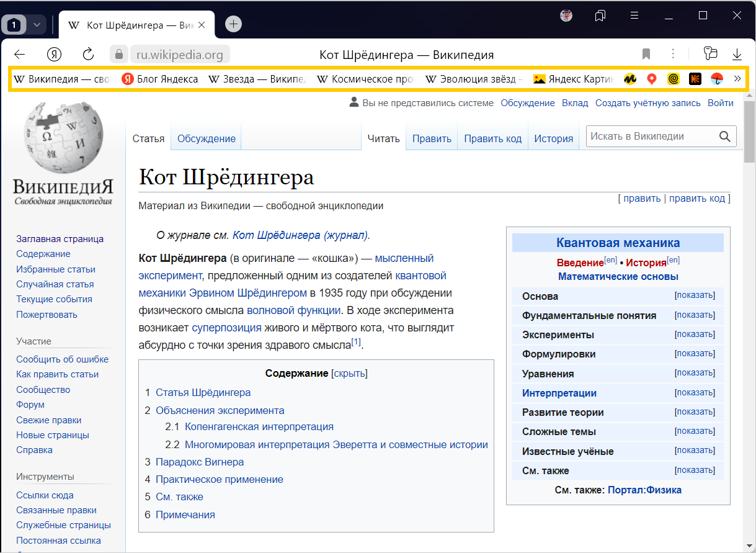Click the back navigation arrow

[19, 55]
